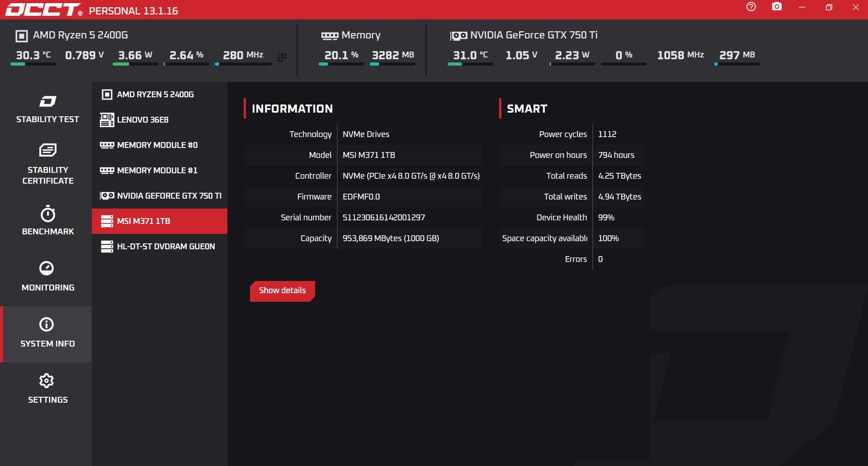Screen dimensions: 868x466
Task: Click the capacity value 953,869 MBytes
Action: click(391, 238)
